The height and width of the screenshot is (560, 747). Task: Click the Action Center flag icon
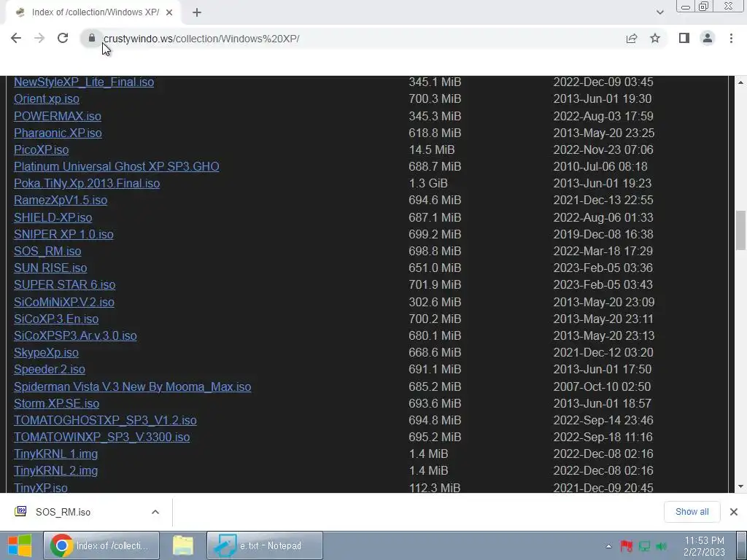627,545
